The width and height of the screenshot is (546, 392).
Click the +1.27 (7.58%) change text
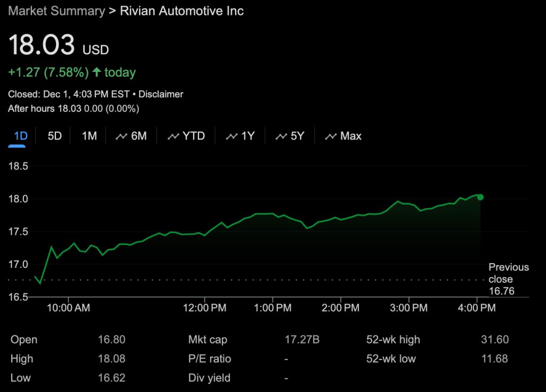tap(49, 72)
